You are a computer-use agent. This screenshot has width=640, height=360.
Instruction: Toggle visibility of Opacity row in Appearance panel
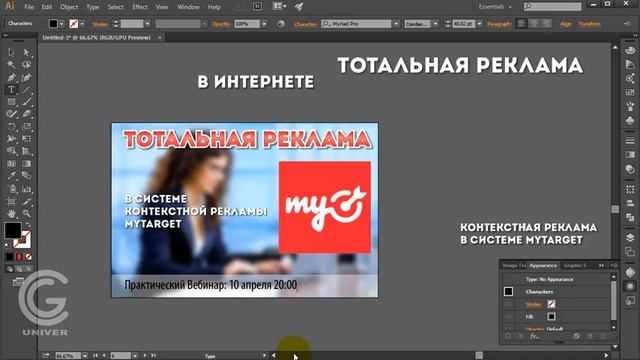[508, 328]
